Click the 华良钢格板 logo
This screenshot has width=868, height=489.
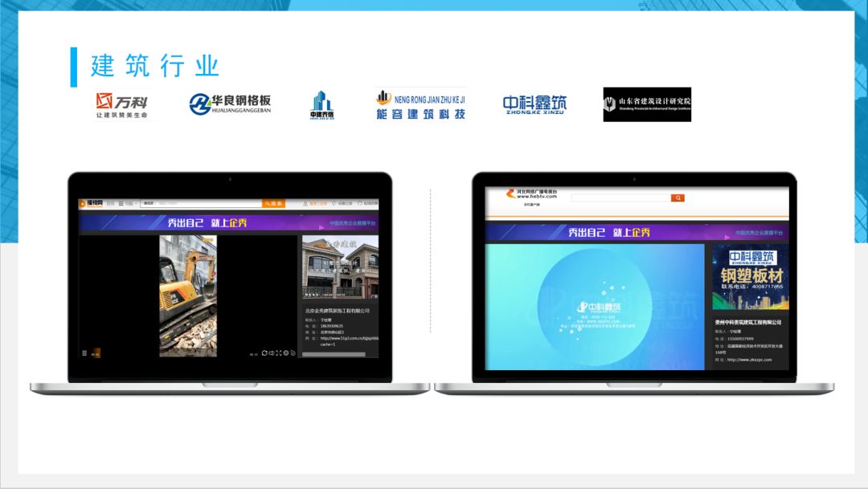[x=231, y=104]
